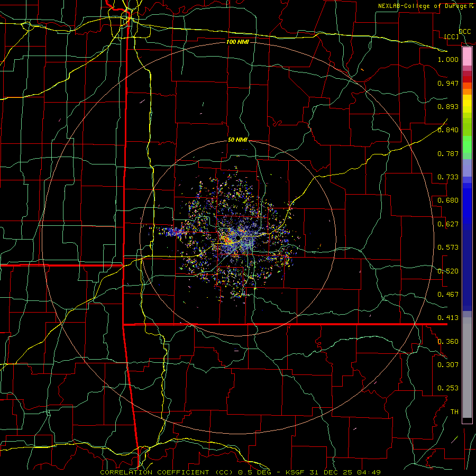
Task: Click the 0.573 scale value
Action: [448, 248]
